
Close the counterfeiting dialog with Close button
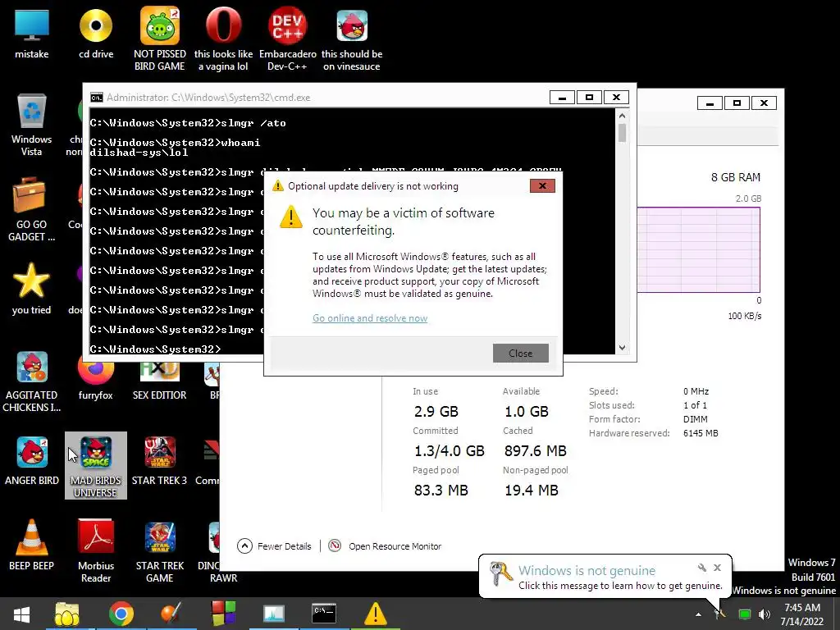(521, 353)
